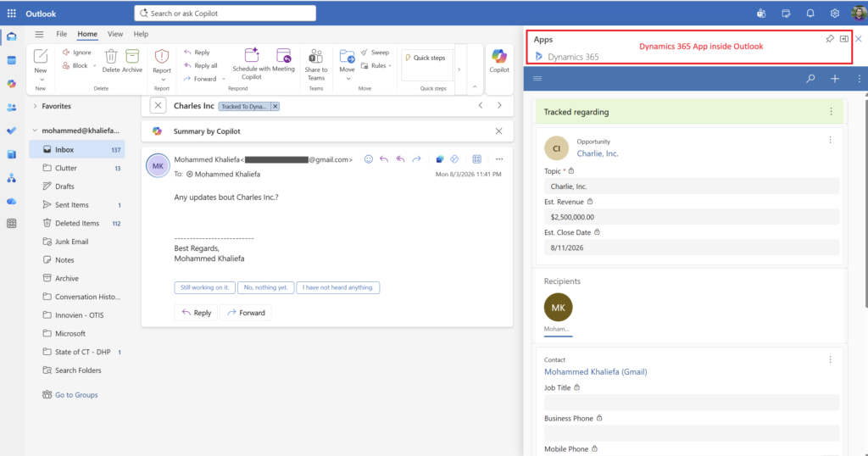Image resolution: width=868 pixels, height=456 pixels.
Task: Click the Est. Revenue field
Action: coord(692,217)
